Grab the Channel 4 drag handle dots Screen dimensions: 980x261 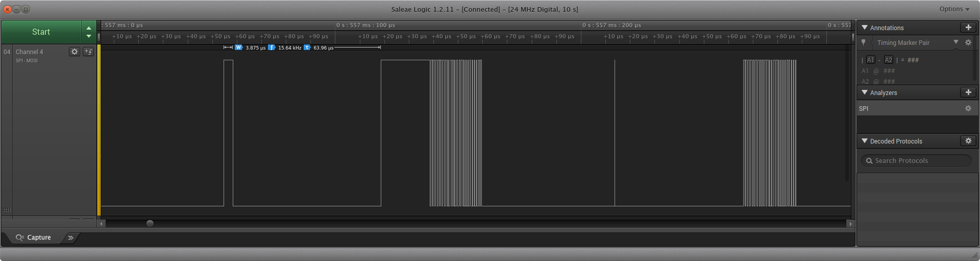tap(7, 210)
